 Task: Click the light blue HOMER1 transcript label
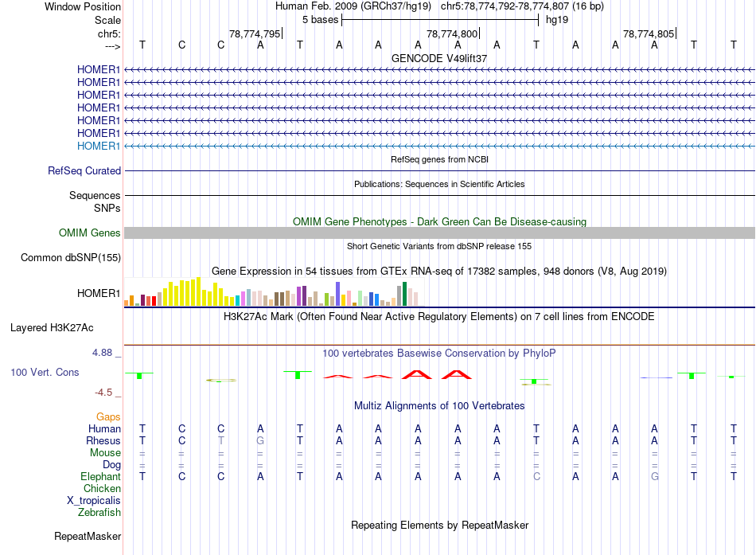99,146
